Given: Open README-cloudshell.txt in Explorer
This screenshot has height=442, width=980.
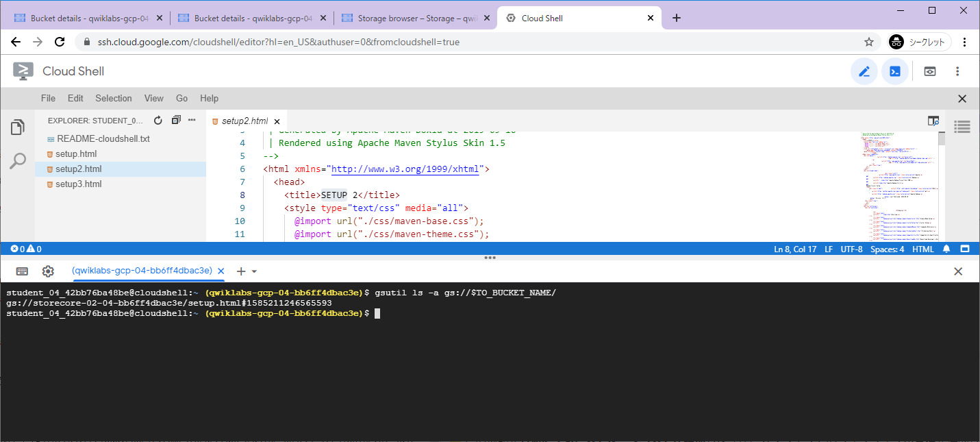Looking at the screenshot, I should tap(121, 138).
